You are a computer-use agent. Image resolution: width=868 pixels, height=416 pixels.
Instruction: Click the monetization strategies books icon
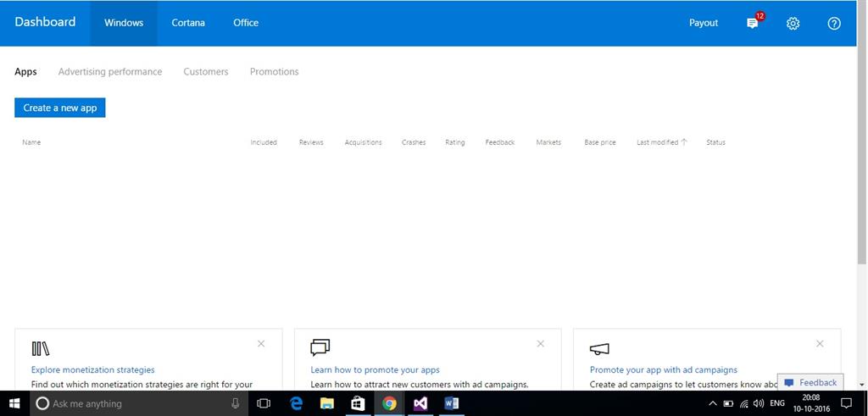[x=41, y=348]
